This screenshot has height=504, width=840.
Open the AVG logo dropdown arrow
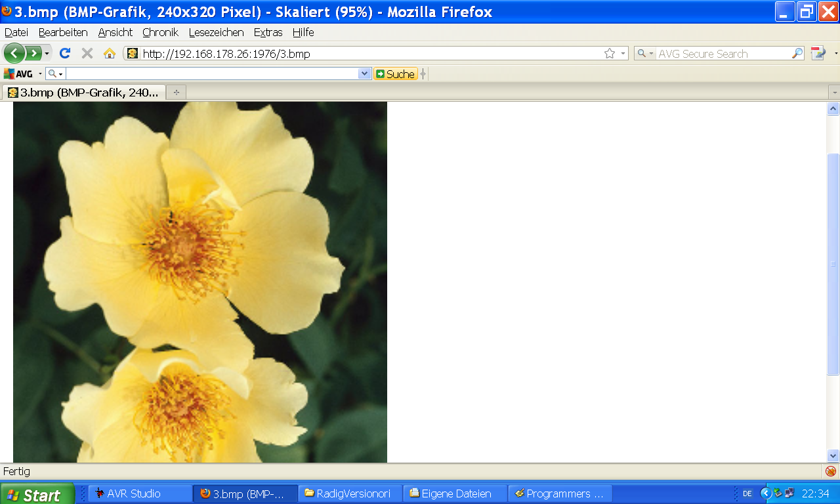[40, 74]
